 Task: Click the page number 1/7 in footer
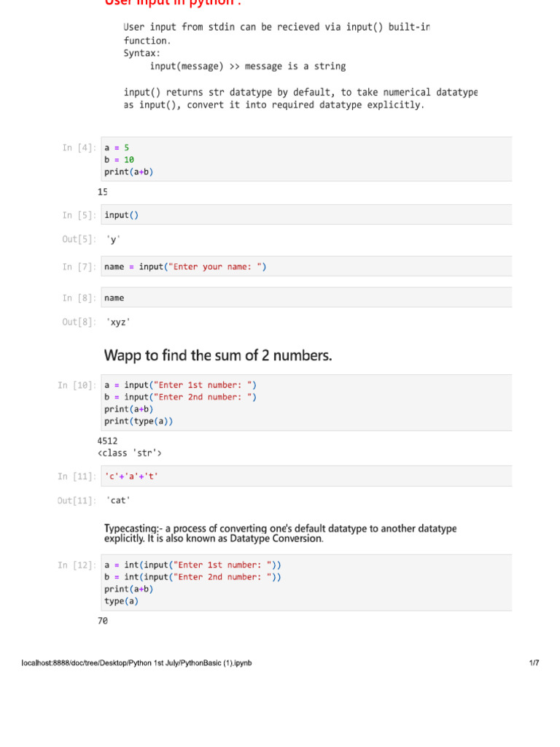tap(534, 662)
